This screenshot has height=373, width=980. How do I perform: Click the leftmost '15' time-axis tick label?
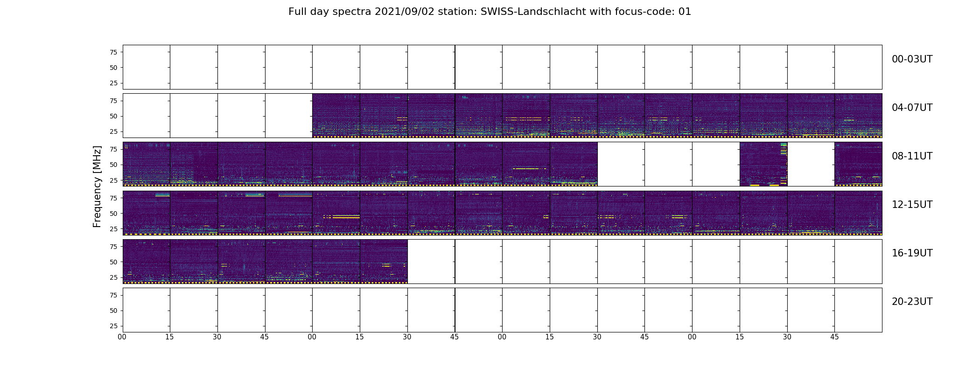pos(169,337)
